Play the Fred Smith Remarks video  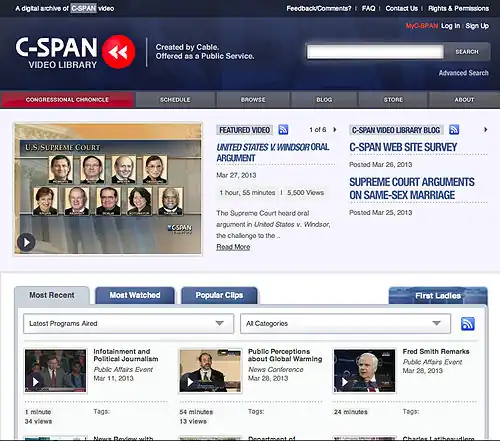tap(345, 382)
